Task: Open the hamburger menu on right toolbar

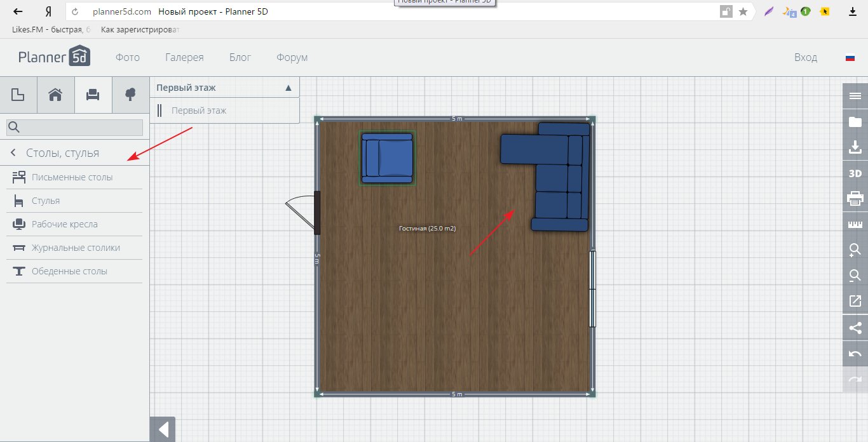Action: 855,96
